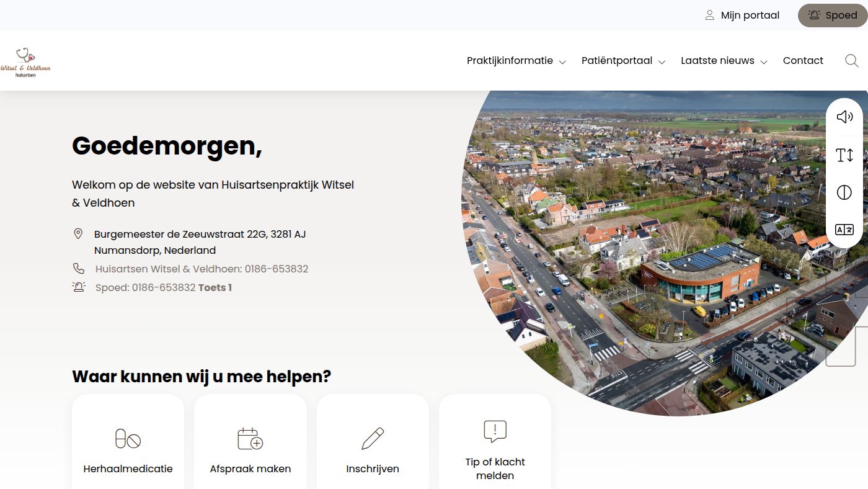Click the Burgemeester de Zeeuwstraat address text
The height and width of the screenshot is (489, 868).
[200, 243]
